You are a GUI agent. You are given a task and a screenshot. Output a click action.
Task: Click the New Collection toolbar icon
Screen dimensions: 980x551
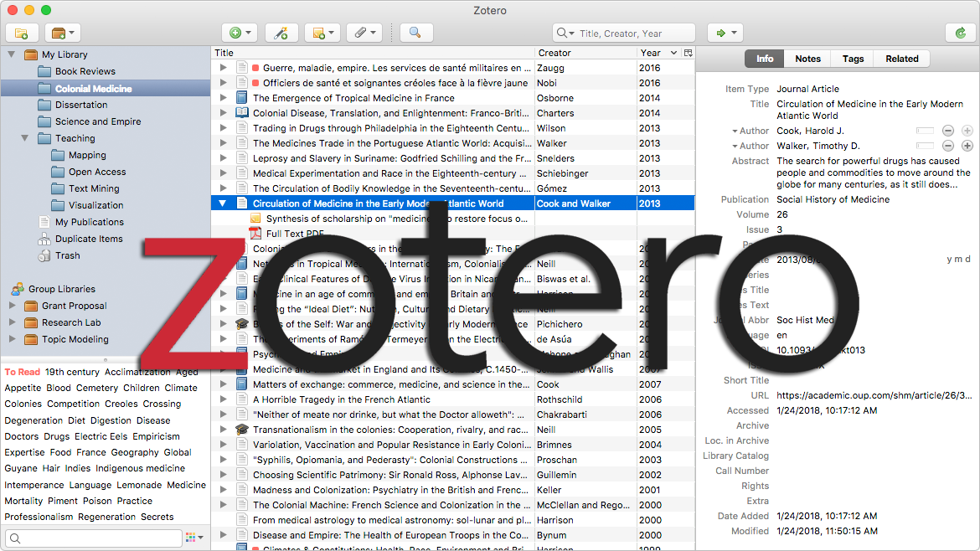22,33
